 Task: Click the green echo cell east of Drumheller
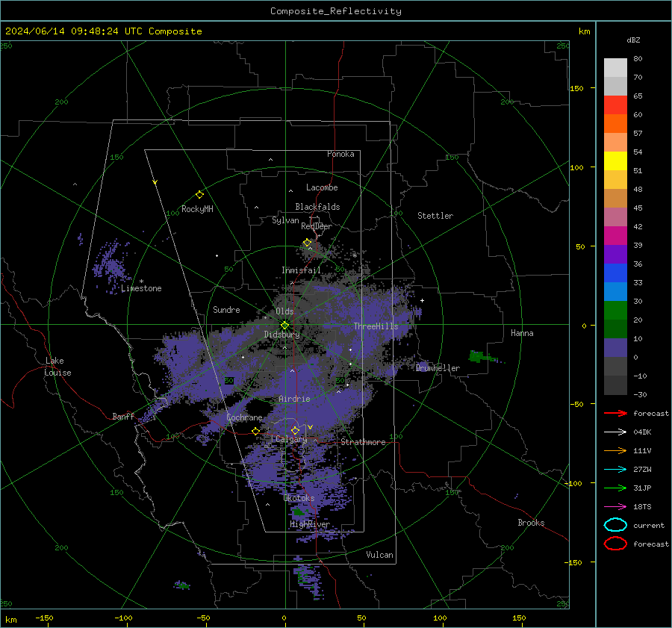(x=480, y=356)
